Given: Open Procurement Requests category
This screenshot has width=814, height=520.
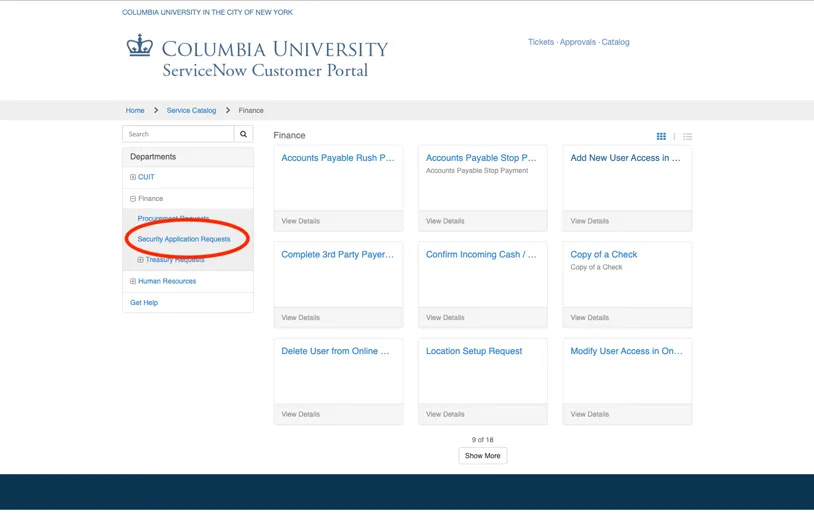Looking at the screenshot, I should [173, 218].
